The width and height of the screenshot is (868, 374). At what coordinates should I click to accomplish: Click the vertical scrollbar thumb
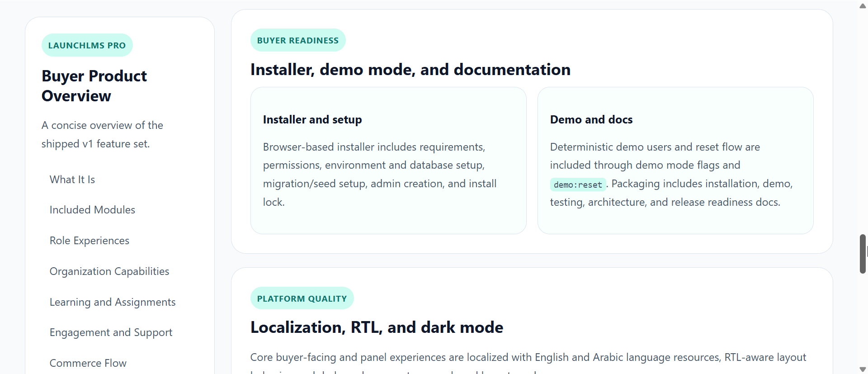coord(863,253)
